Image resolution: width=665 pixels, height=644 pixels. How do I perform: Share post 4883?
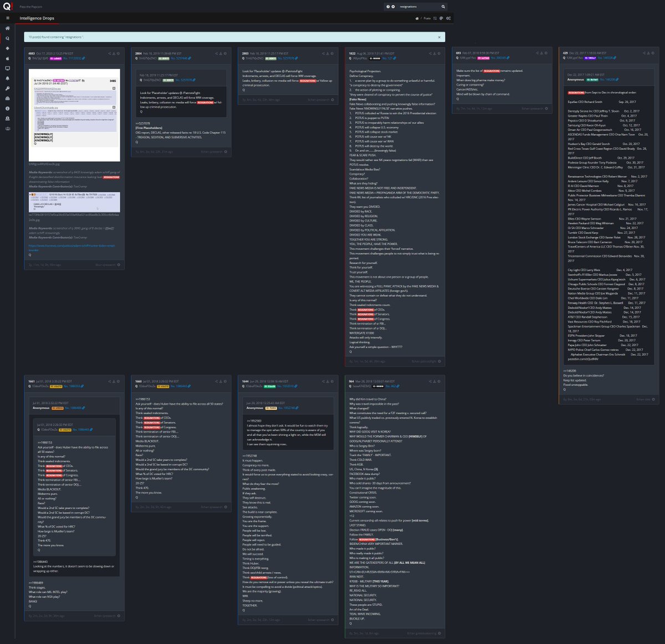tap(110, 54)
